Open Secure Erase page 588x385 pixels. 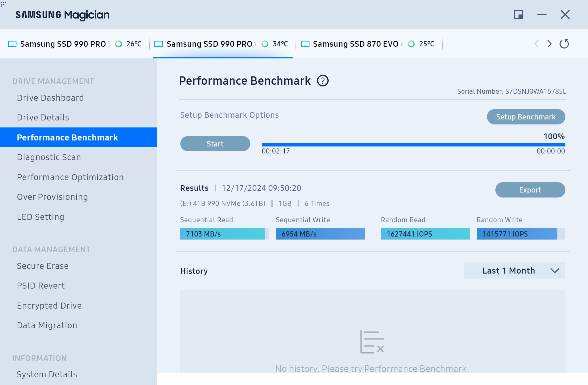[x=43, y=266]
